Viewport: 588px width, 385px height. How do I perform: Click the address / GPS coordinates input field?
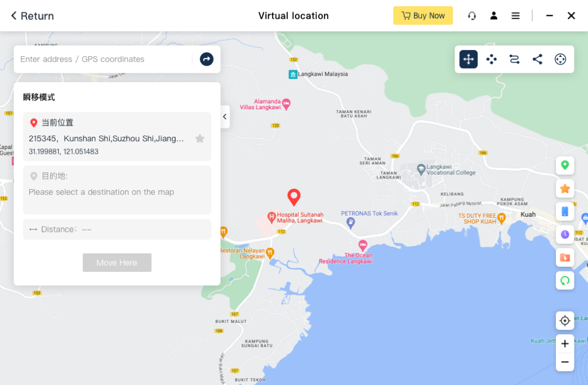click(105, 59)
